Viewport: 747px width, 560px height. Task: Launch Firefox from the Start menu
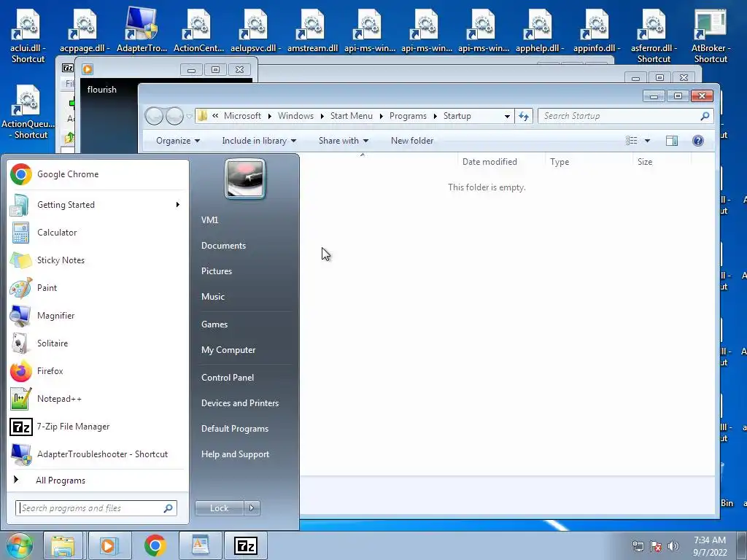tap(98, 370)
